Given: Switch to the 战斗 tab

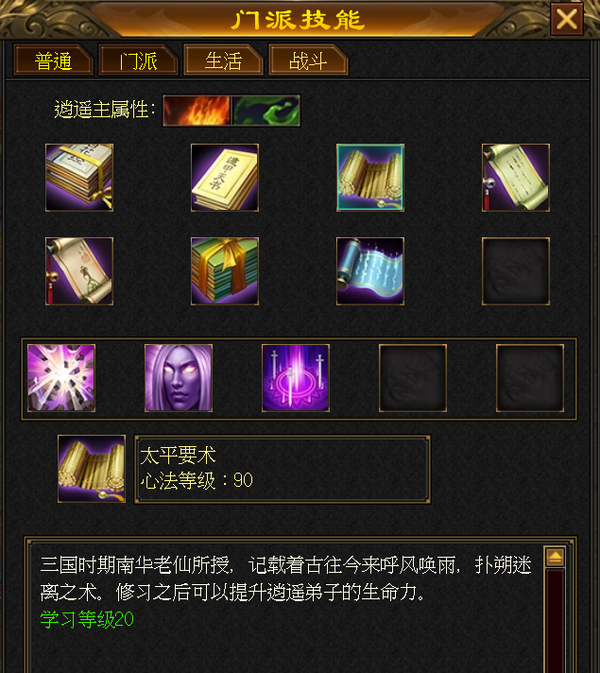Looking at the screenshot, I should coord(308,60).
